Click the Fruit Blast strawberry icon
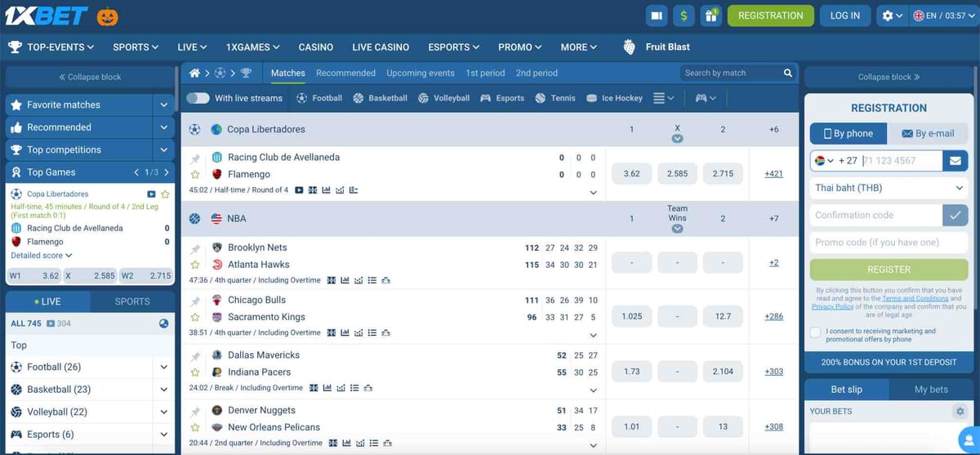The width and height of the screenshot is (980, 455). tap(629, 47)
